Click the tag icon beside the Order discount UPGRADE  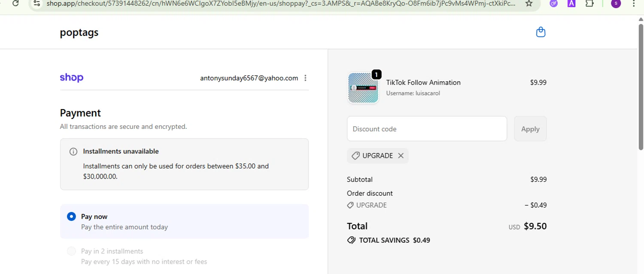(350, 205)
